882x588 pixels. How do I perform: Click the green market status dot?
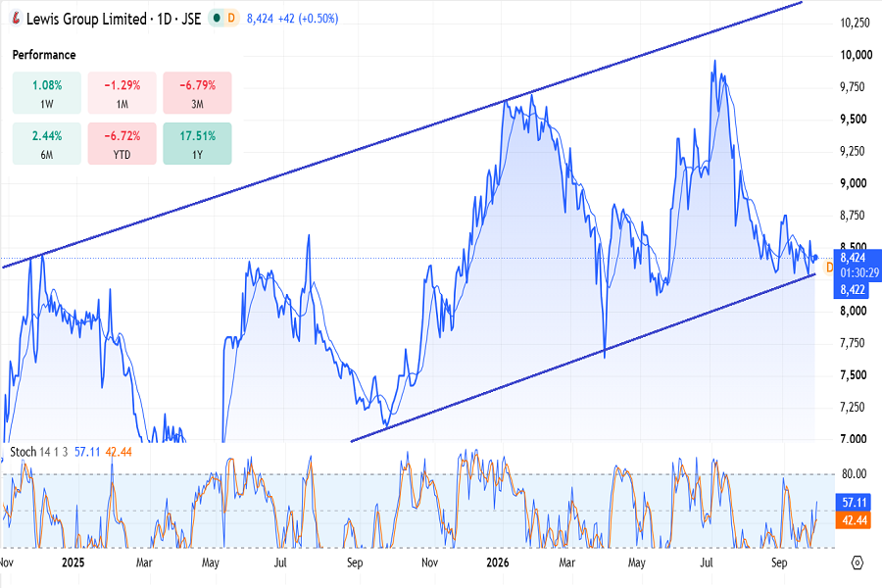217,19
